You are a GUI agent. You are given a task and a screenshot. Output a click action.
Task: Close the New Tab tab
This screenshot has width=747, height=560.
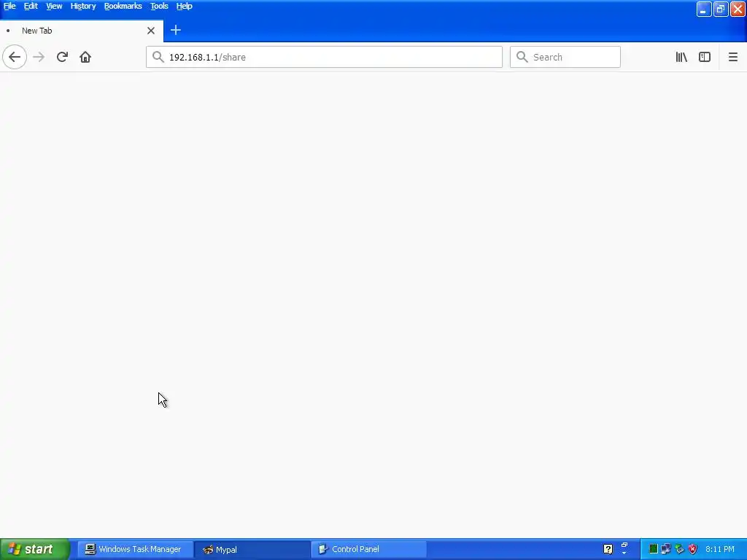[x=151, y=31]
